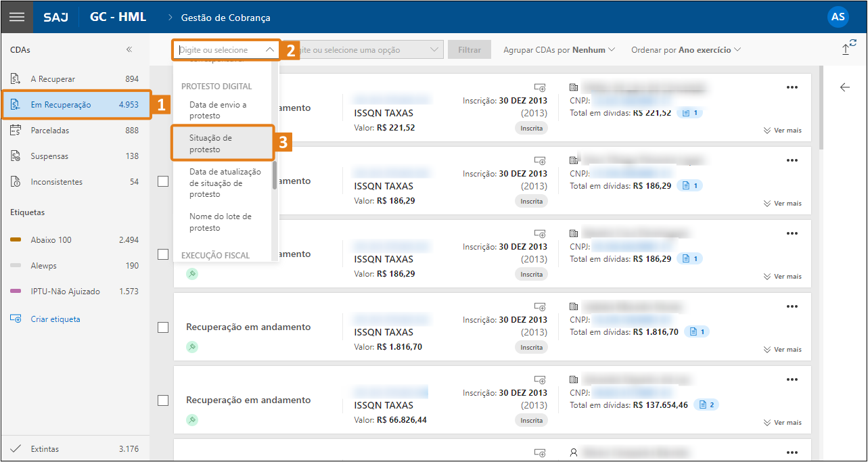Click the export upload icon at top right
The image size is (868, 462).
tap(848, 48)
